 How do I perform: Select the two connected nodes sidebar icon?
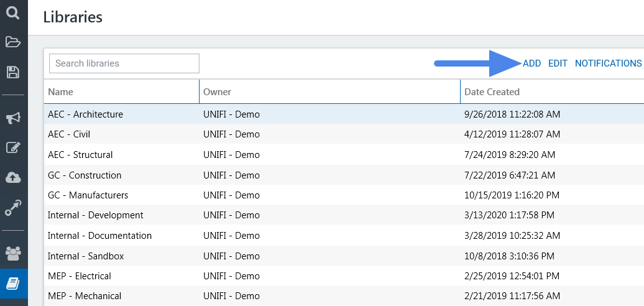tap(13, 208)
